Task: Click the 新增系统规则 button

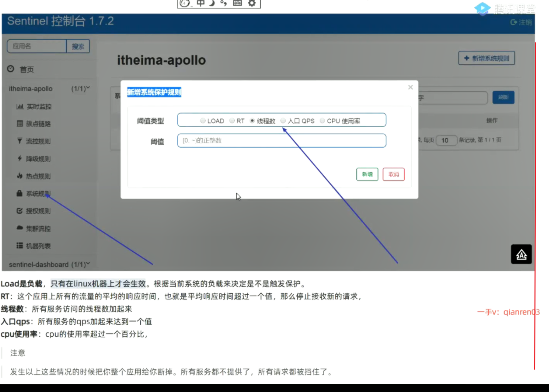Action: tap(486, 58)
